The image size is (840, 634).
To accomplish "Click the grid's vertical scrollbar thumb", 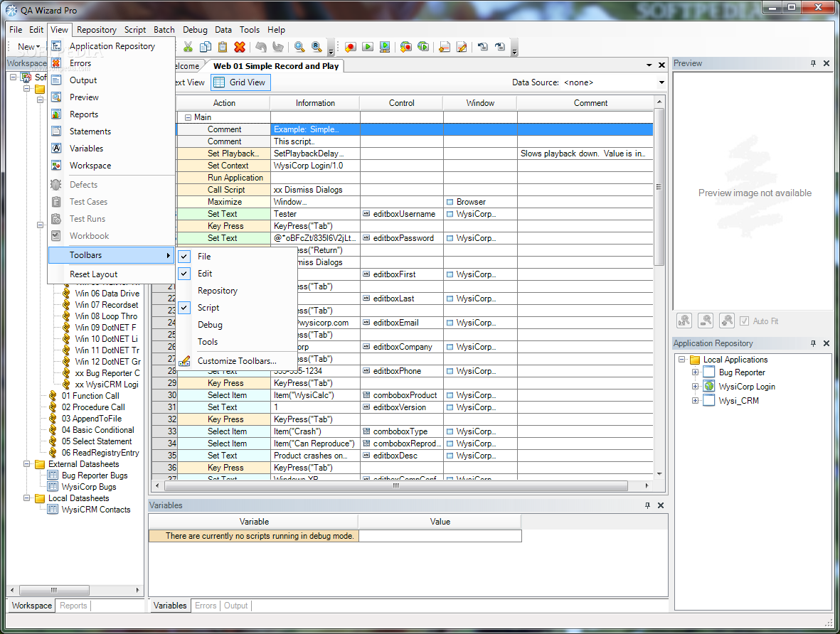I will click(659, 187).
